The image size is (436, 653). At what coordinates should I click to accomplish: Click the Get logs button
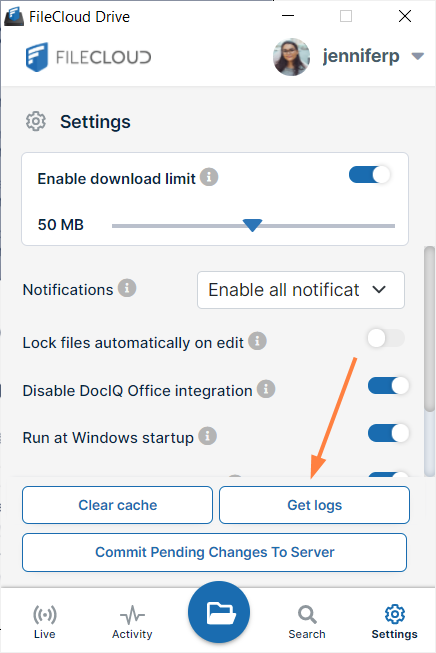coord(314,505)
